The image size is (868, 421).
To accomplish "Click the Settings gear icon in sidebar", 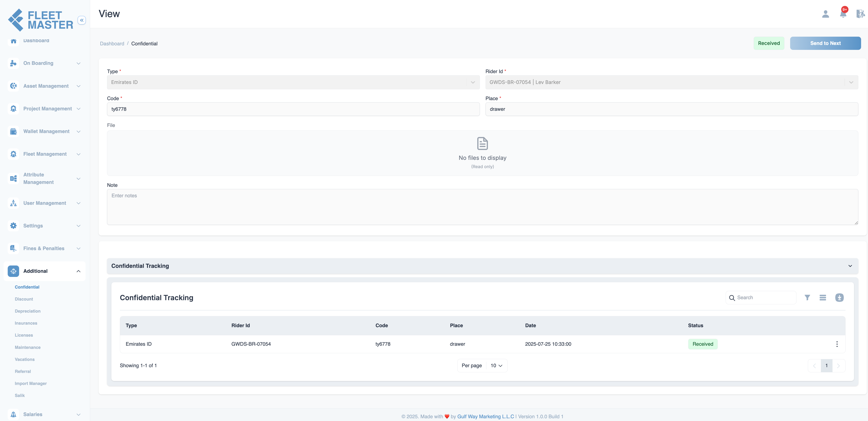I will (x=13, y=226).
